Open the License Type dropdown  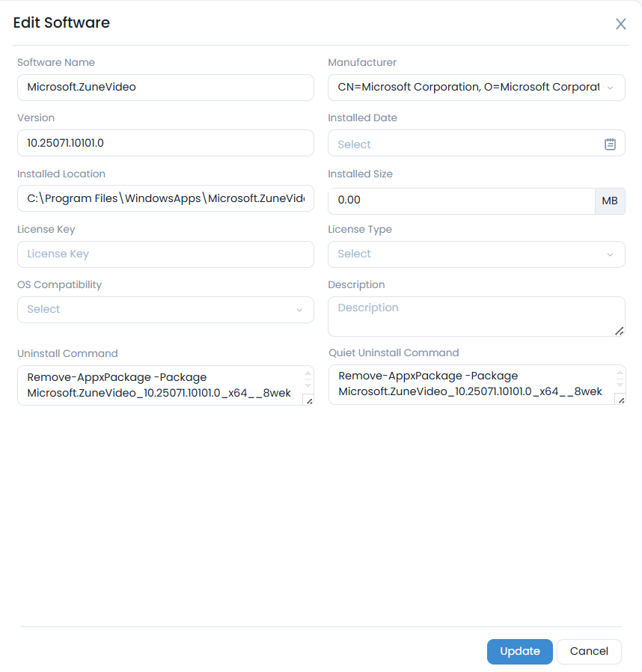(477, 254)
